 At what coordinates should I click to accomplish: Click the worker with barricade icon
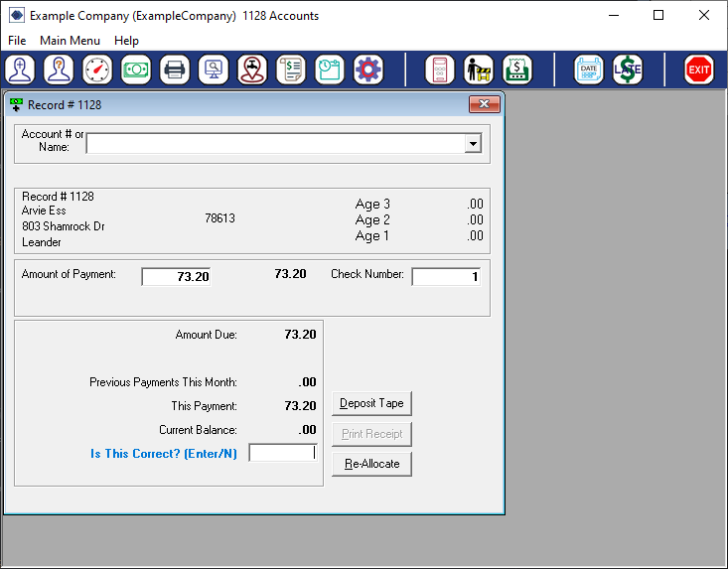[x=478, y=70]
